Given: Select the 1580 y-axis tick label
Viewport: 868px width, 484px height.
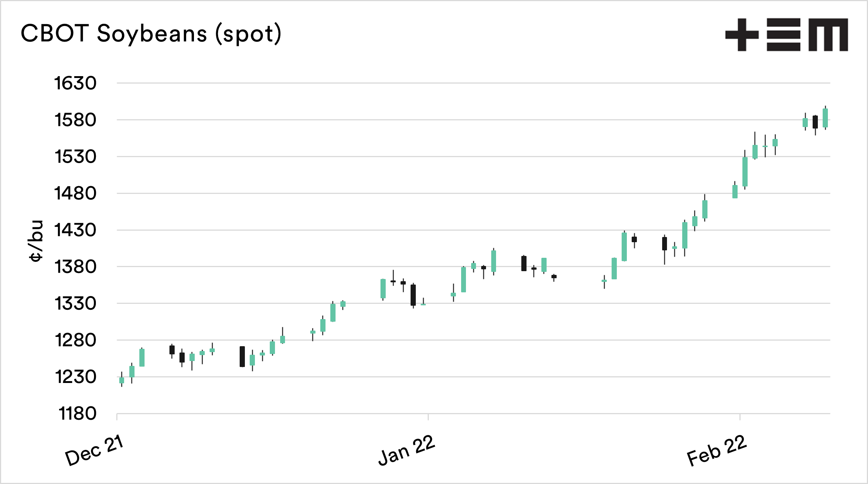Looking at the screenshot, I should 75,120.
